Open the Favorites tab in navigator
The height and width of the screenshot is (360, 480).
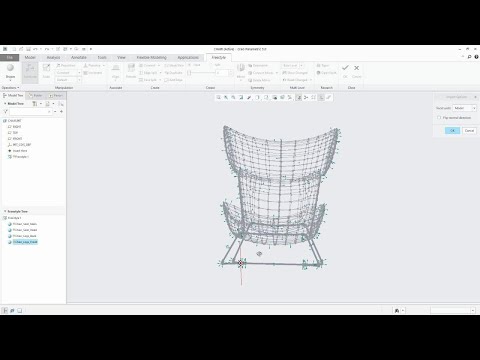[55, 95]
